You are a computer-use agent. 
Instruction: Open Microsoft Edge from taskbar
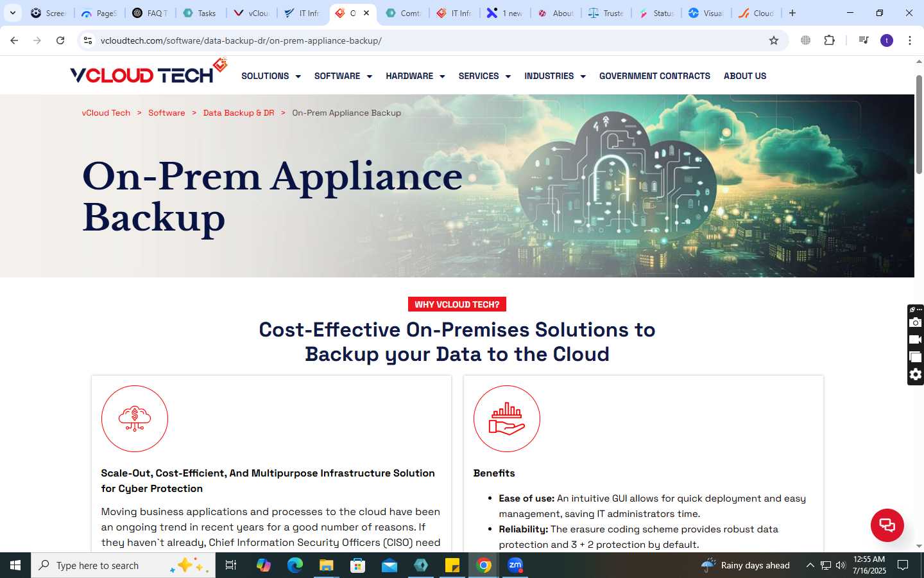295,565
